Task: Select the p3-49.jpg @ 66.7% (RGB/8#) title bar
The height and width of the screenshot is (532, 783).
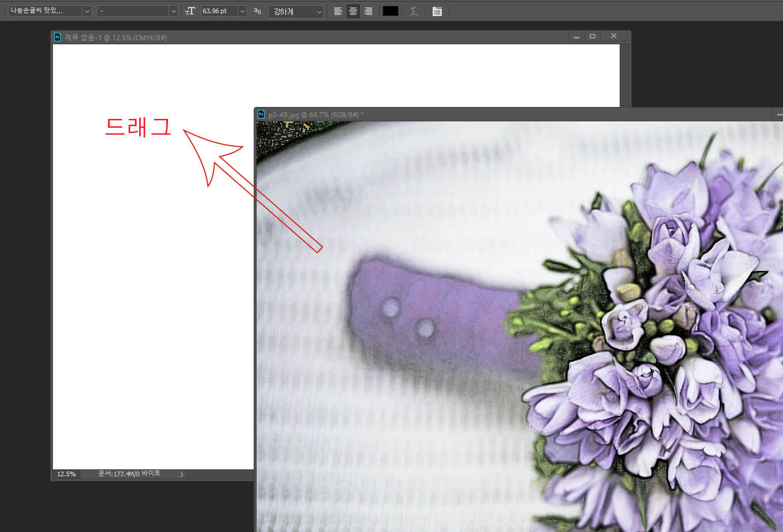Action: [518, 114]
